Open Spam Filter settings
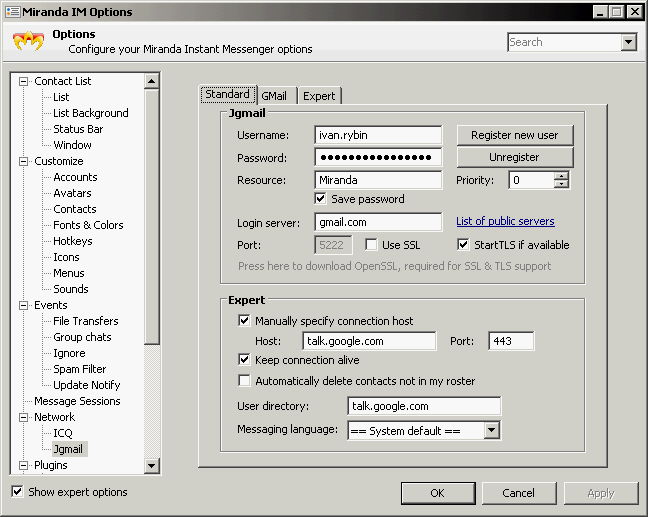The height and width of the screenshot is (517, 648). (x=79, y=369)
